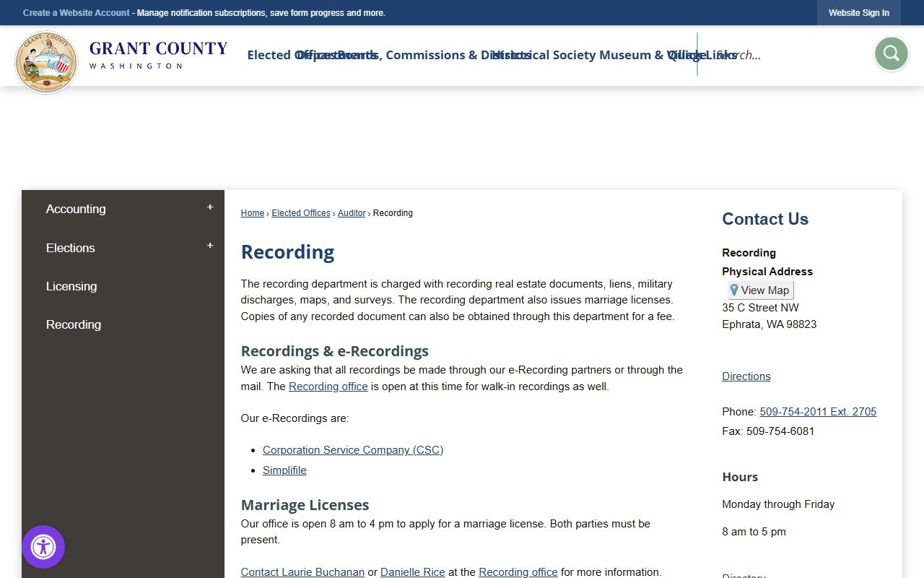The height and width of the screenshot is (578, 924).
Task: Expand the Elections sidebar submenu
Action: pyautogui.click(x=210, y=246)
